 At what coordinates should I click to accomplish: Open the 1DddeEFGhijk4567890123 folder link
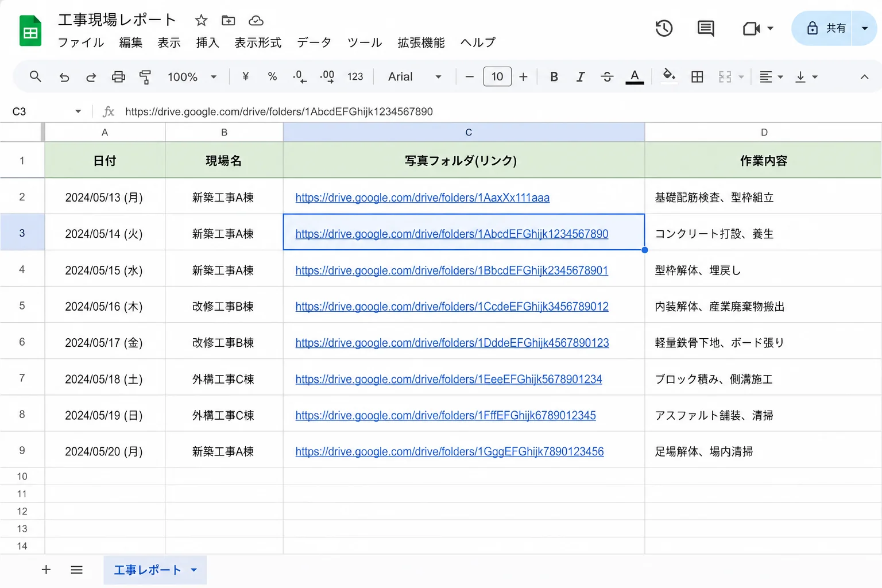[x=452, y=343]
